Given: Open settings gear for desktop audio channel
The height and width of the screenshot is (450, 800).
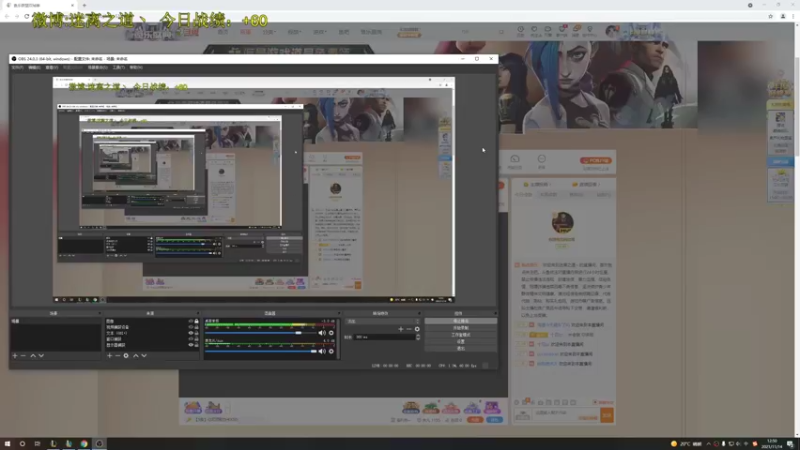Looking at the screenshot, I should [331, 333].
